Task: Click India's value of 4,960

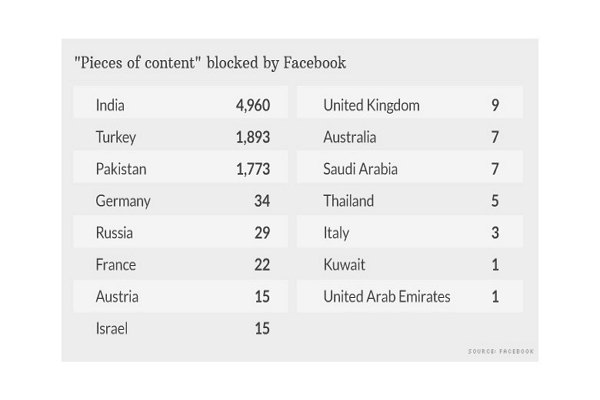Action: click(253, 105)
